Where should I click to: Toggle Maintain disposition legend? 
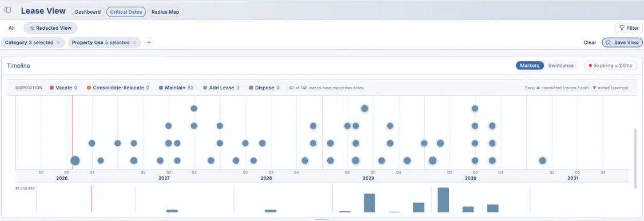(176, 88)
